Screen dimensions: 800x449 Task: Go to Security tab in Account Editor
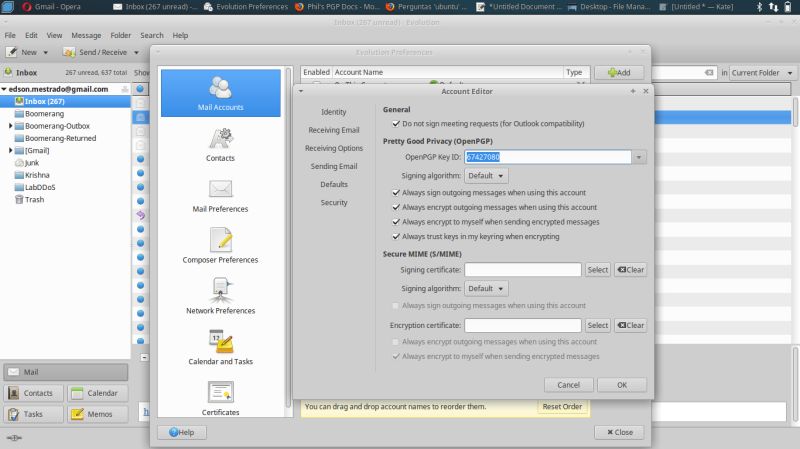(x=334, y=203)
